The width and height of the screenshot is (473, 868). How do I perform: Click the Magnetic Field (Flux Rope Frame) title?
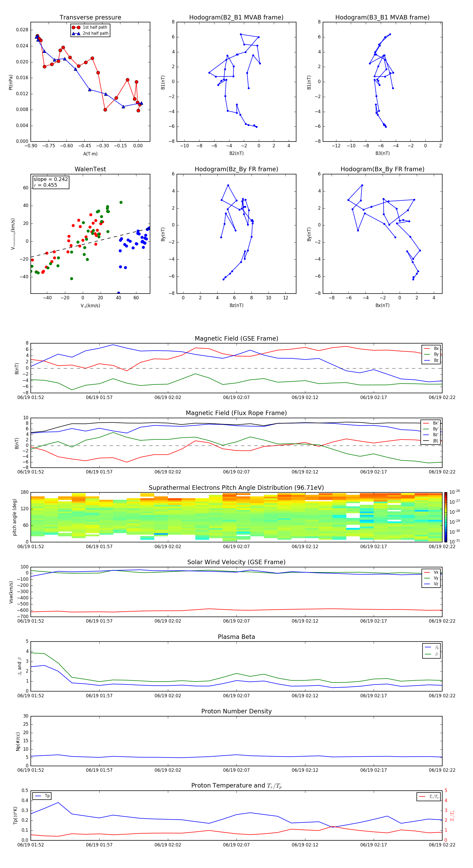(236, 413)
